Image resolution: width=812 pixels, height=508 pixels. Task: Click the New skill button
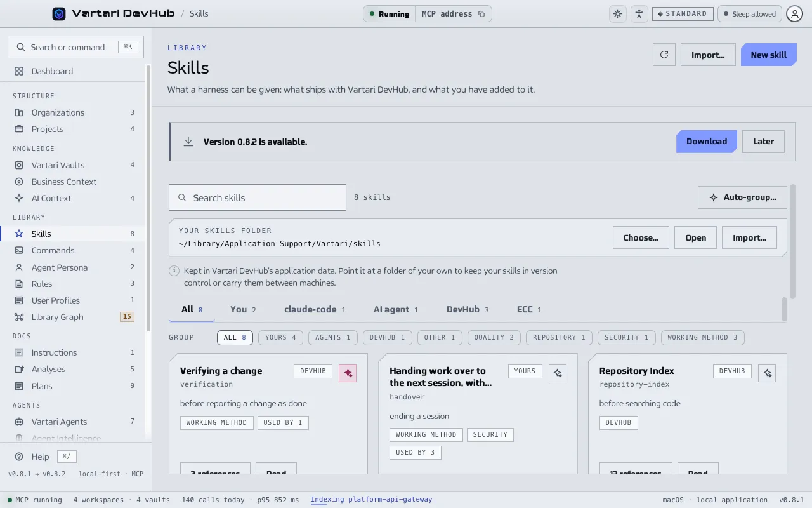click(768, 55)
